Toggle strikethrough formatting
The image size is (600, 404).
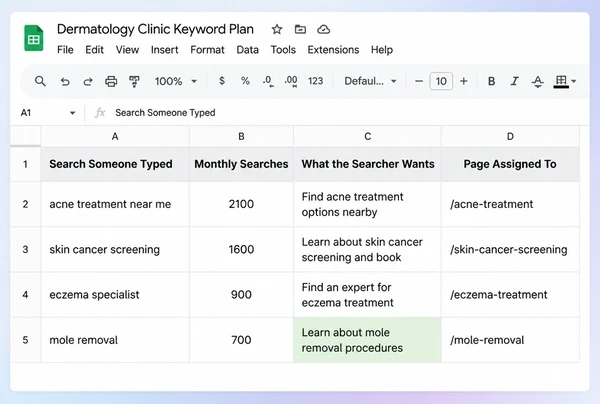point(538,81)
